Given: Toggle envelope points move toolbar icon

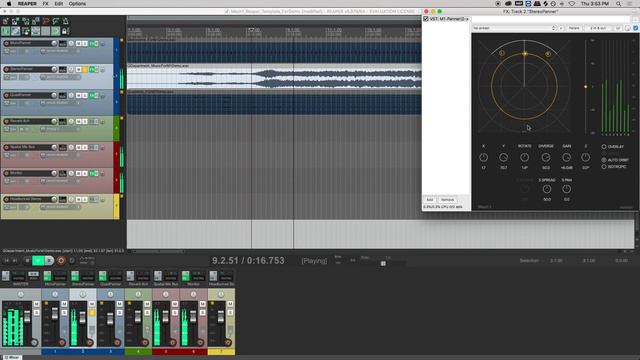Looking at the screenshot, I should (x=36, y=31).
